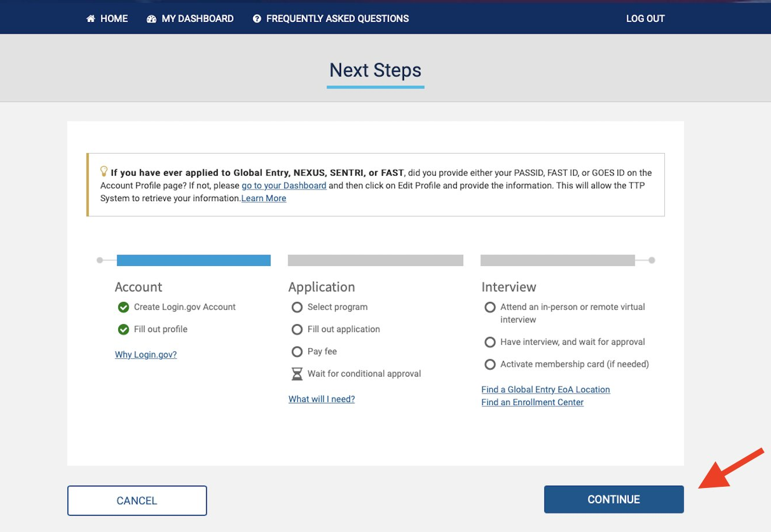Select circle next to Pay fee
771x532 pixels.
pos(297,352)
